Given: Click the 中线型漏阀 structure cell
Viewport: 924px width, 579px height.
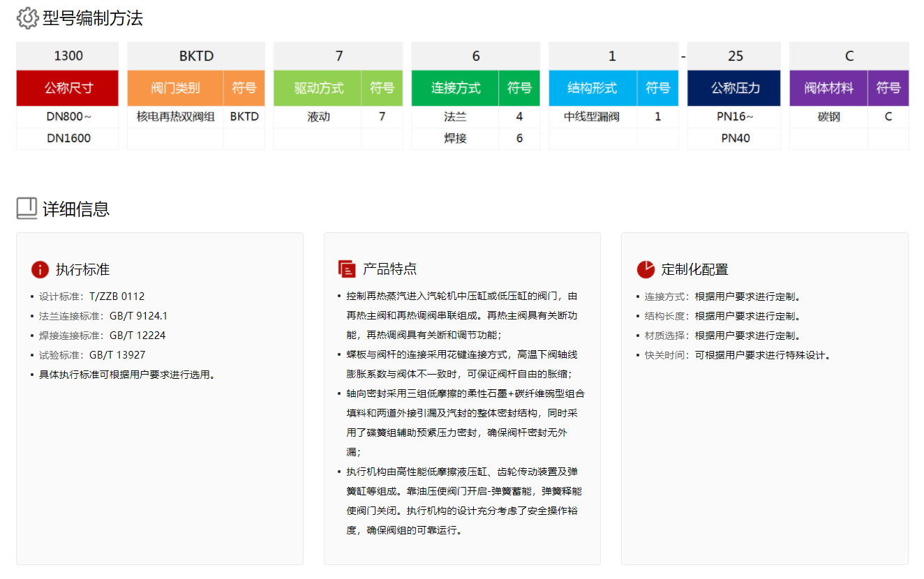Looking at the screenshot, I should [593, 117].
